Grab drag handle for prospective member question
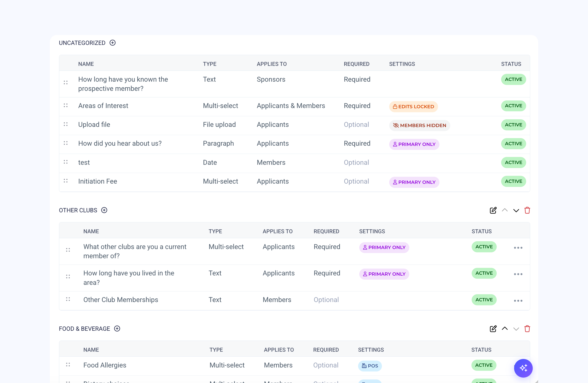This screenshot has width=588, height=383. [65, 82]
